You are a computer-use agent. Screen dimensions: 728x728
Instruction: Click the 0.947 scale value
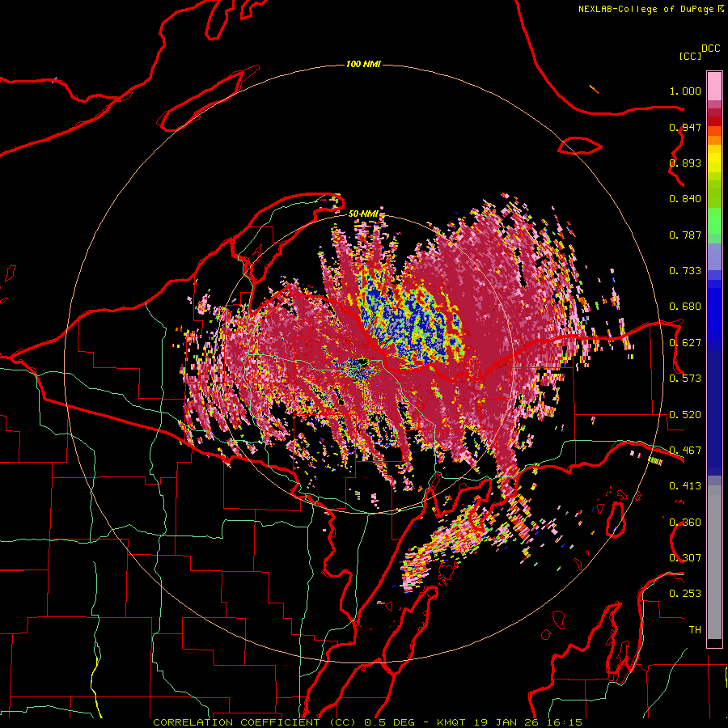(685, 127)
